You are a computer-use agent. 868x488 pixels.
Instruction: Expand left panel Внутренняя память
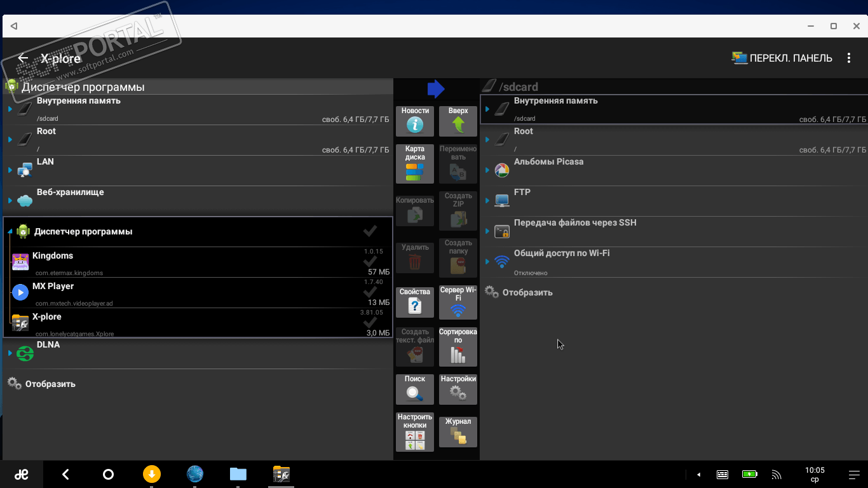tap(10, 109)
